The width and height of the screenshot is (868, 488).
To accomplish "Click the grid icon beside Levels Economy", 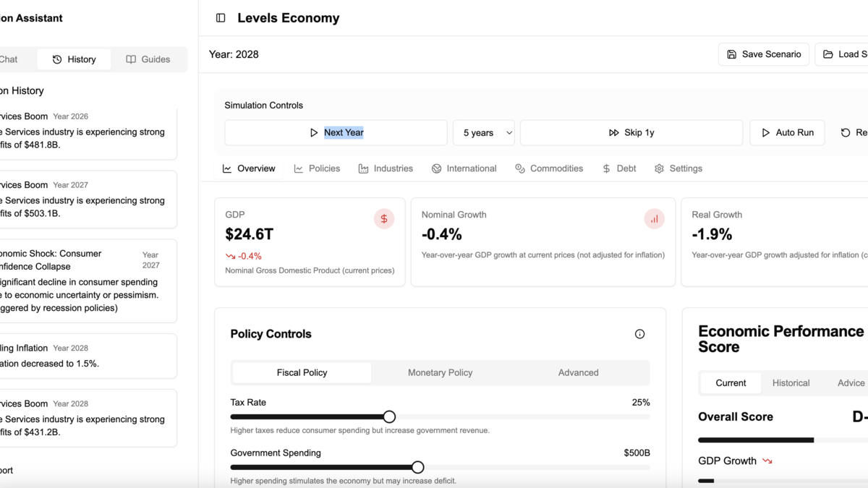I will [219, 17].
